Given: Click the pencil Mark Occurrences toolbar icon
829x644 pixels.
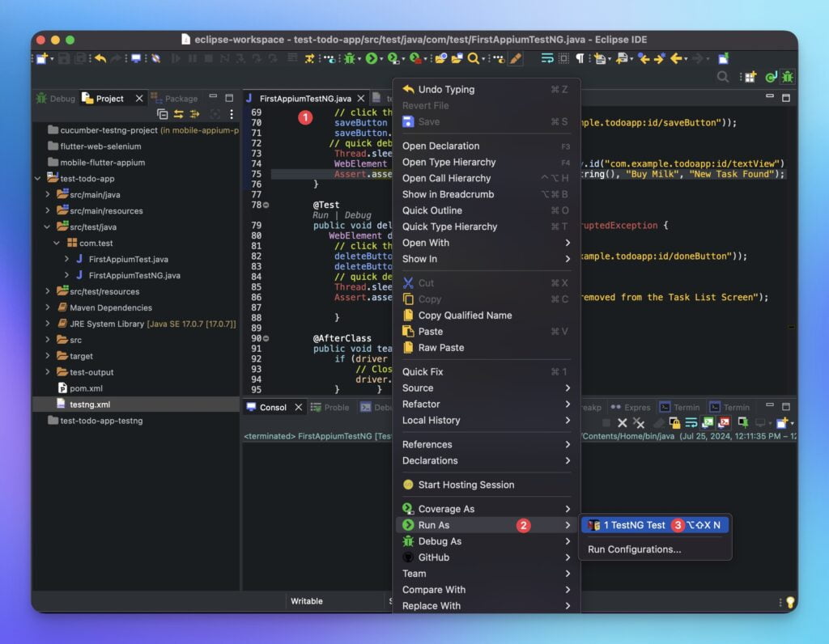Looking at the screenshot, I should pyautogui.click(x=516, y=58).
